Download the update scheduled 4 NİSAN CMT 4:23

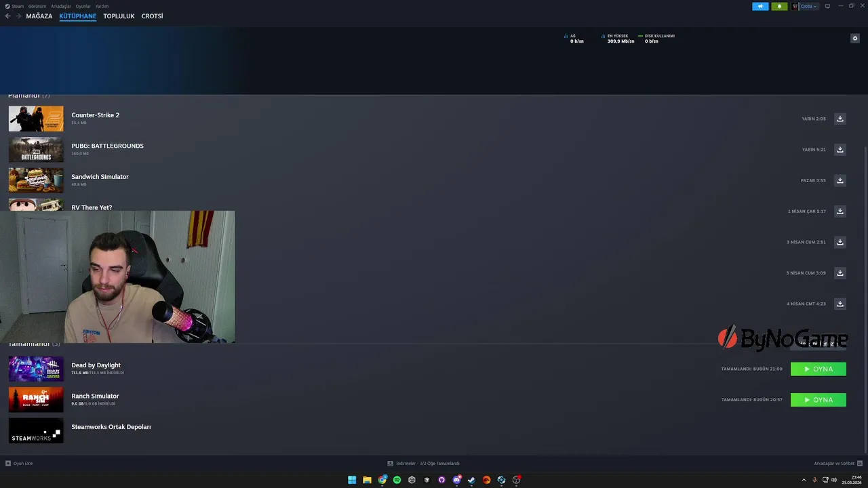pyautogui.click(x=840, y=304)
